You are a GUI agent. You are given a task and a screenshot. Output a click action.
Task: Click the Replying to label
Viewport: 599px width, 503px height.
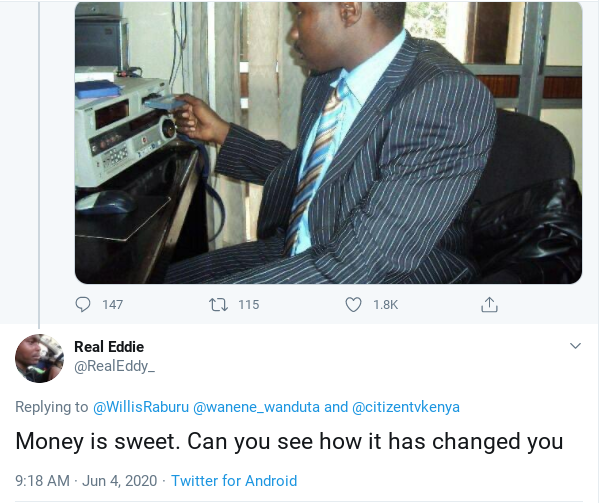(x=52, y=407)
